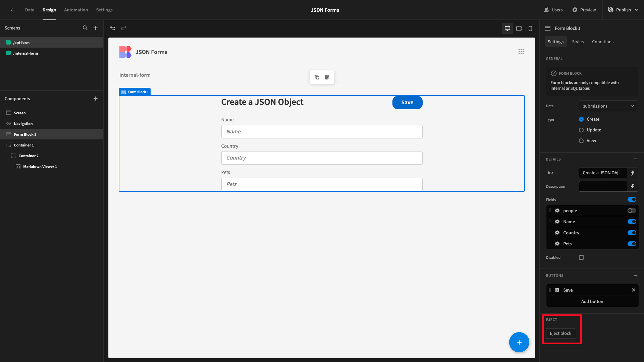Select the View type radio
644x362 pixels.
581,141
